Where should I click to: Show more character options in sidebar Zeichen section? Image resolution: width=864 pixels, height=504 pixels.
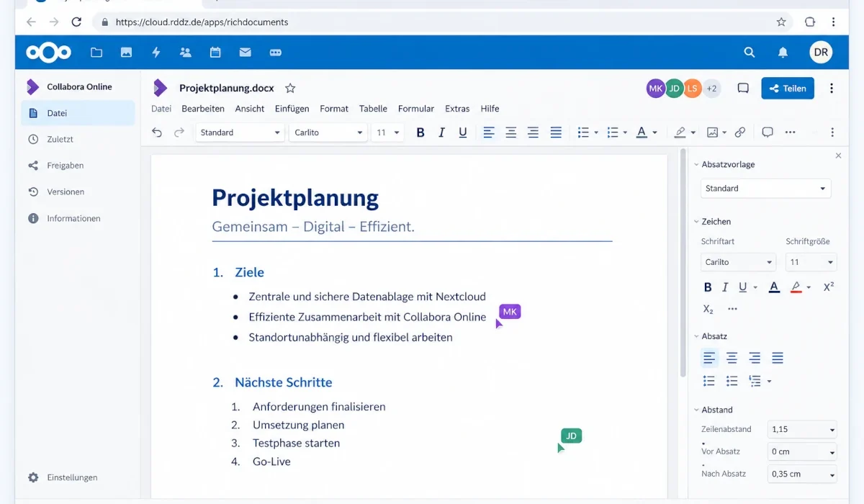tap(732, 309)
